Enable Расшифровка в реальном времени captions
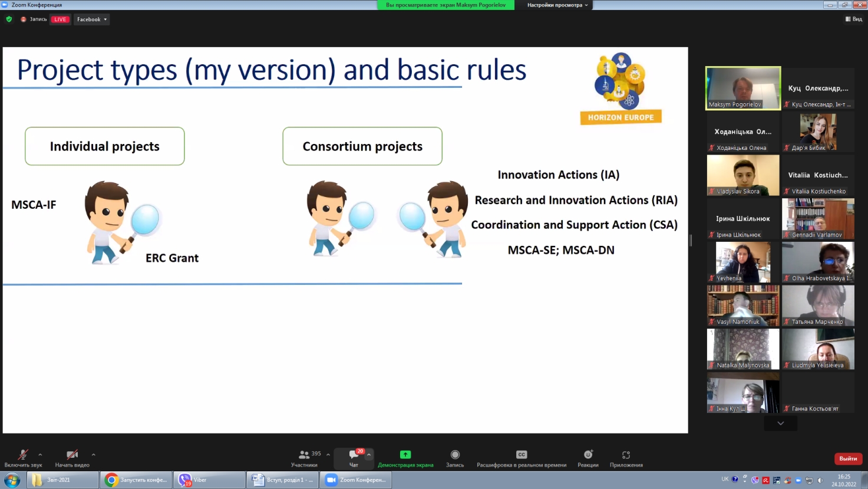868x489 pixels. pyautogui.click(x=521, y=458)
